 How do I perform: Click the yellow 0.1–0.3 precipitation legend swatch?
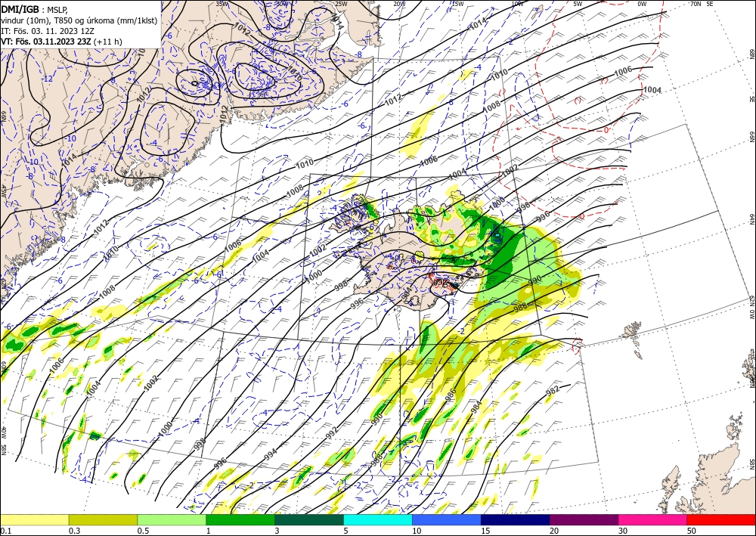34,519
